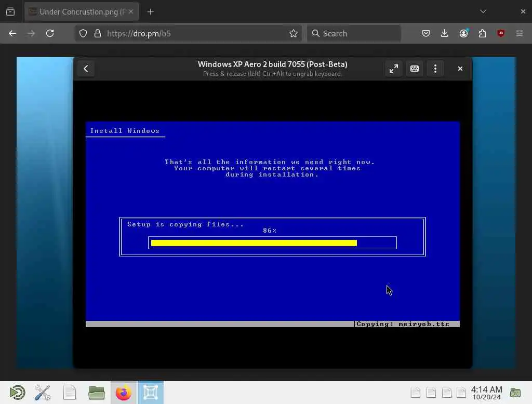Image resolution: width=532 pixels, height=404 pixels.
Task: Click the Setup is copying files text
Action: coord(185,224)
